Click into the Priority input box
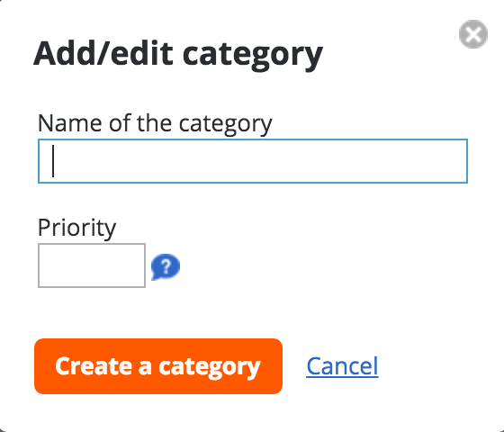 click(x=92, y=265)
